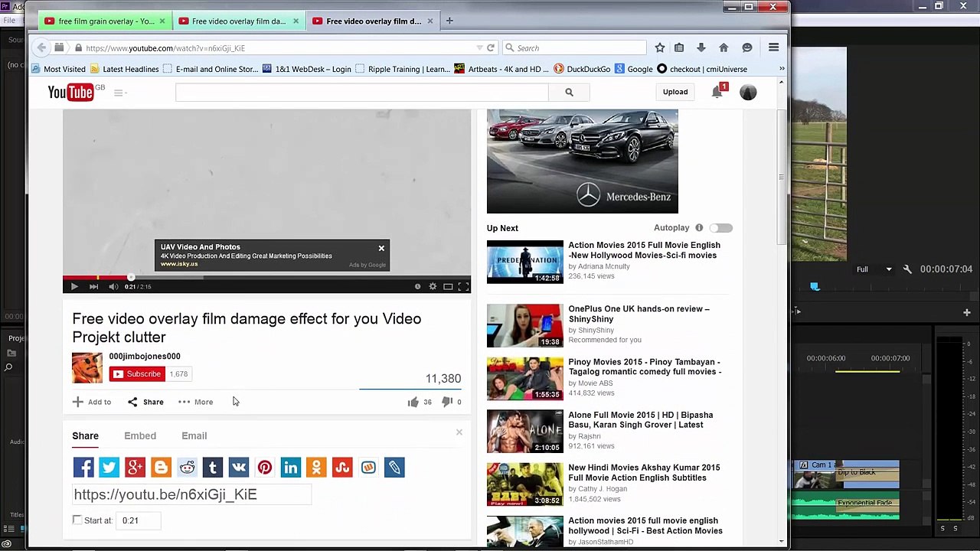Screen dimensions: 980x551
Task: Share video on Twitter
Action: 109,468
